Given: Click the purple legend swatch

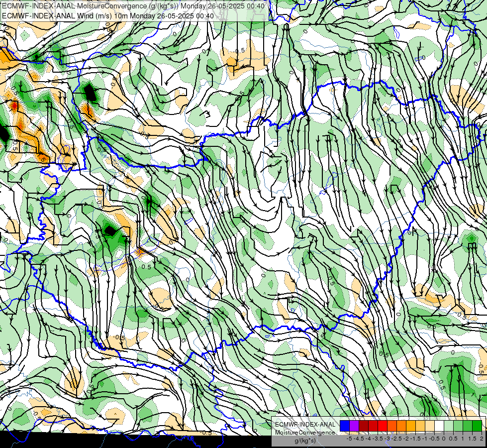Looking at the screenshot, I should click(354, 426).
